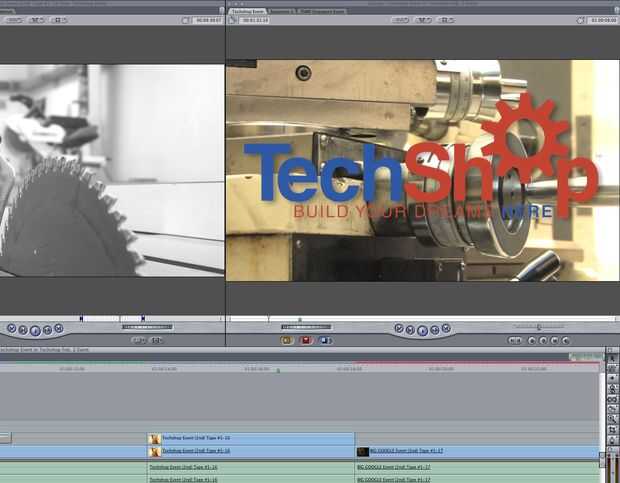This screenshot has width=620, height=483.
Task: Select the arrow Selection tool in tool palette
Action: tap(612, 358)
